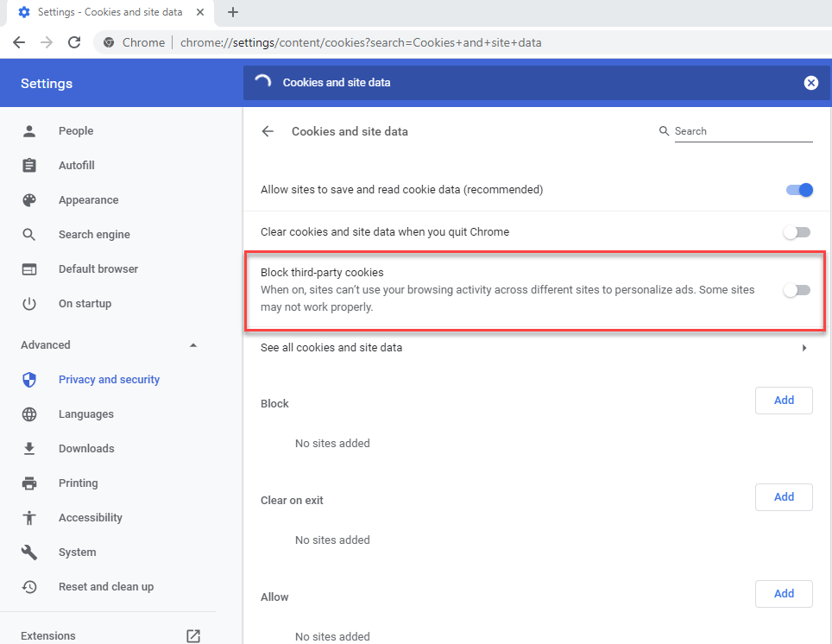Viewport: 832px width, 644px height.
Task: Click the browser reload icon
Action: point(74,42)
